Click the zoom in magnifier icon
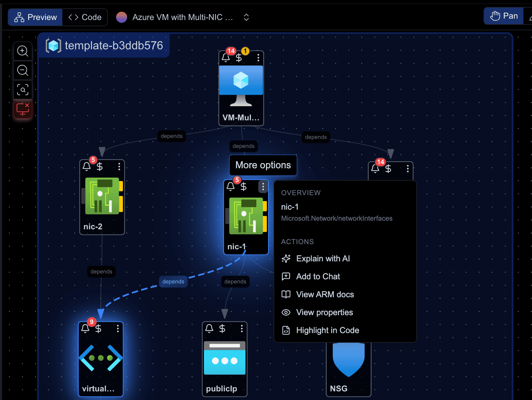 click(x=23, y=51)
